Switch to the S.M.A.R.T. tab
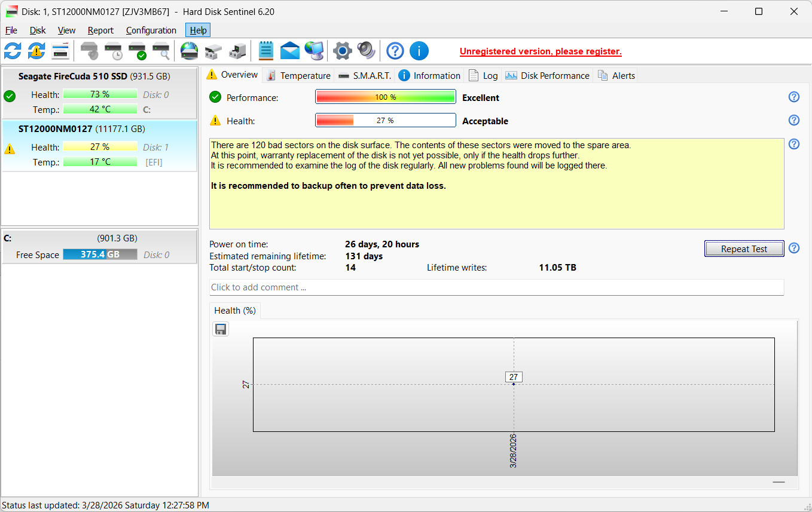This screenshot has height=512, width=812. coord(364,75)
